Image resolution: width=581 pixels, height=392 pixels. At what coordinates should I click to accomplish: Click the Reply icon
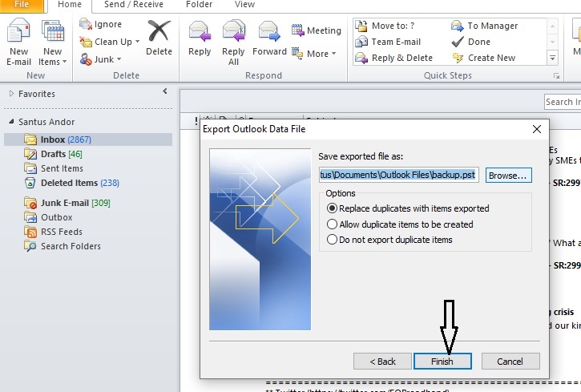click(200, 30)
